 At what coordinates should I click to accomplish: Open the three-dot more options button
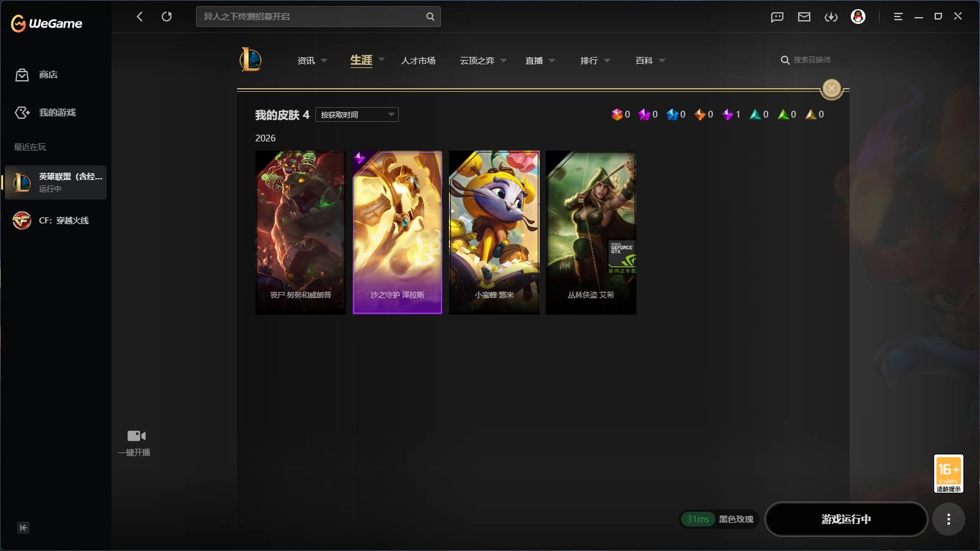[x=949, y=519]
